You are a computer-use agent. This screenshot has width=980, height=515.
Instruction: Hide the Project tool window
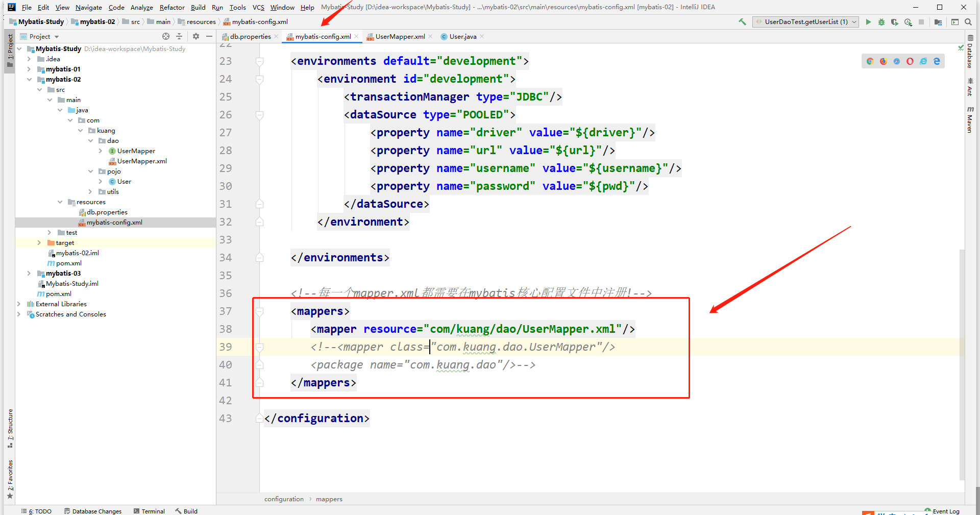point(209,36)
